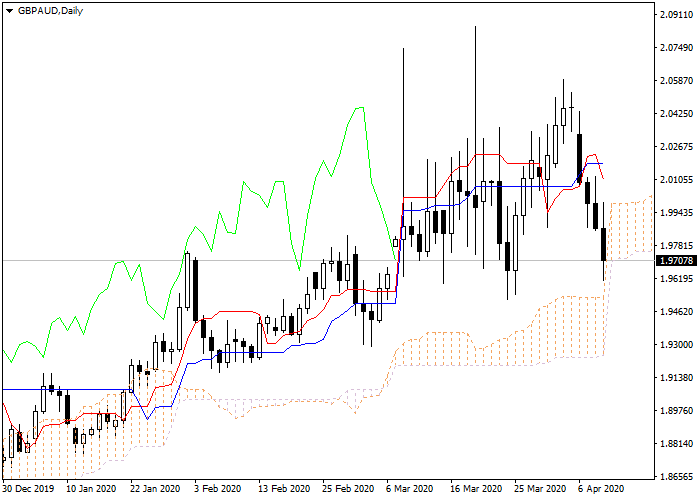Click the 10 Jan 2020 date label
Screen dimensions: 700x500
tap(92, 489)
